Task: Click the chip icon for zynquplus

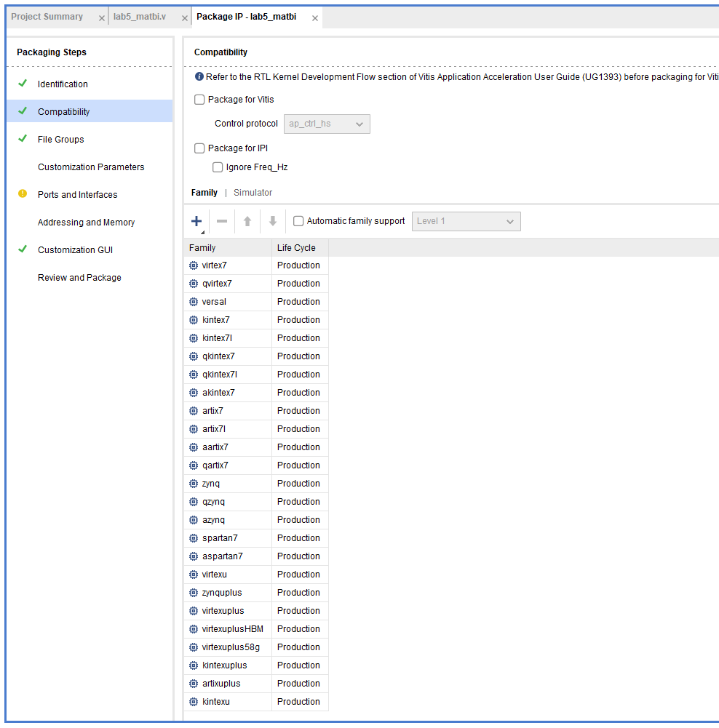Action: [x=194, y=593]
